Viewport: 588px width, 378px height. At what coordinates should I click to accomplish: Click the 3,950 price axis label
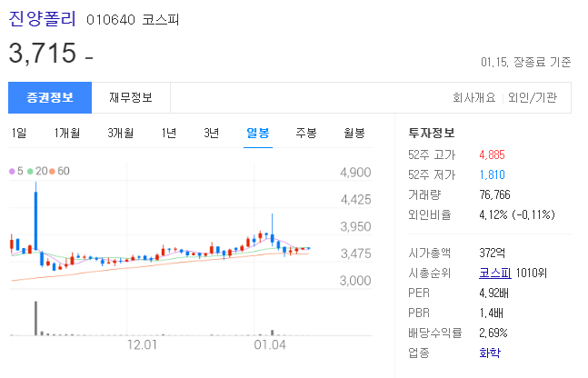[x=355, y=226]
